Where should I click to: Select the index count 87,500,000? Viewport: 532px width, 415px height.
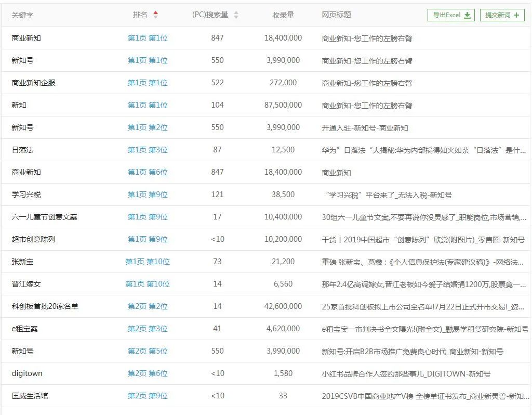point(283,105)
